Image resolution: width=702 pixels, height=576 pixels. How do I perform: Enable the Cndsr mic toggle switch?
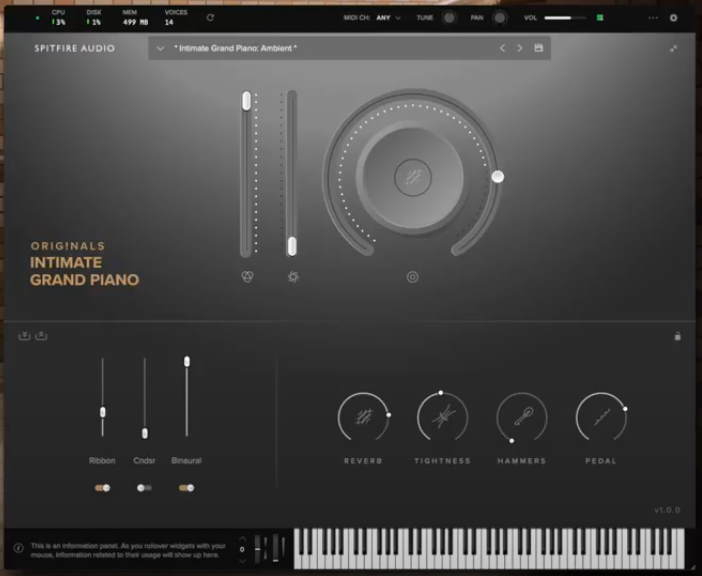(144, 488)
